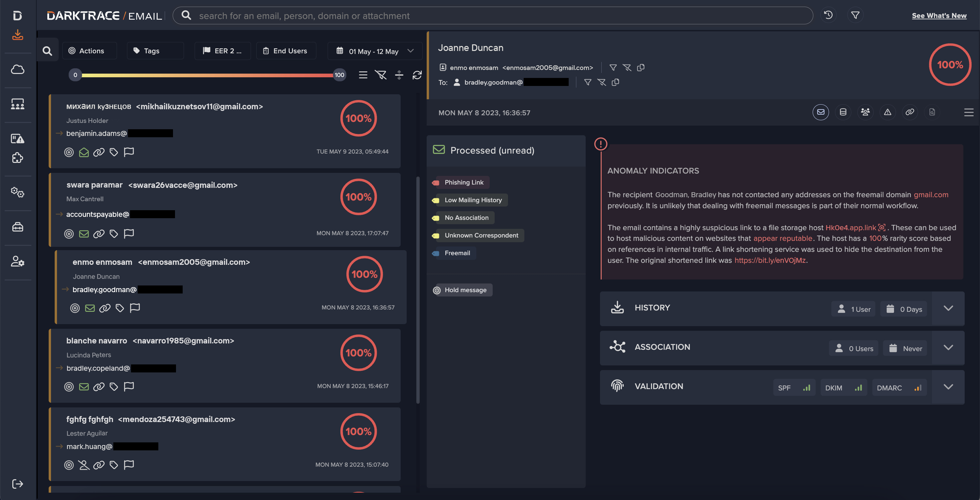Open the email headers database view
Screen dimensions: 980x500
843,112
